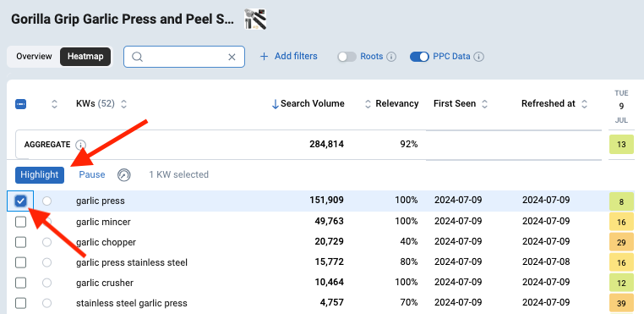The width and height of the screenshot is (644, 314).
Task: Switch to the Heatmap tab
Action: coord(85,57)
